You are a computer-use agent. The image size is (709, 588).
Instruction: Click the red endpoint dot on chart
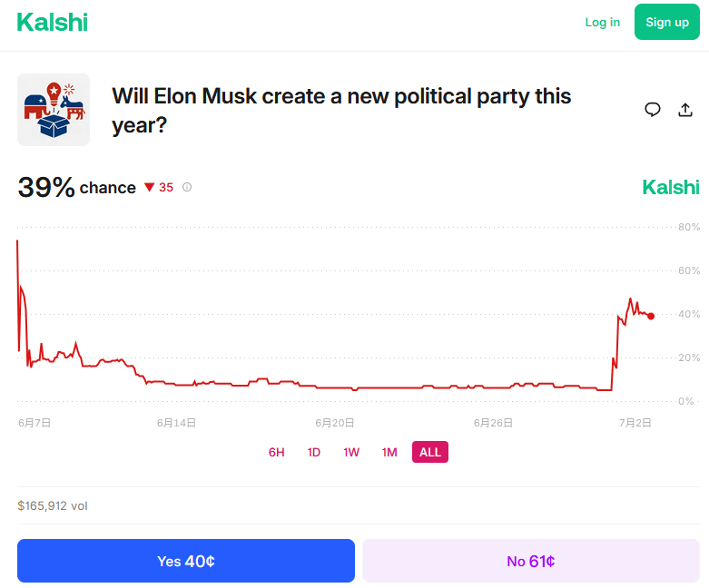[x=651, y=317]
